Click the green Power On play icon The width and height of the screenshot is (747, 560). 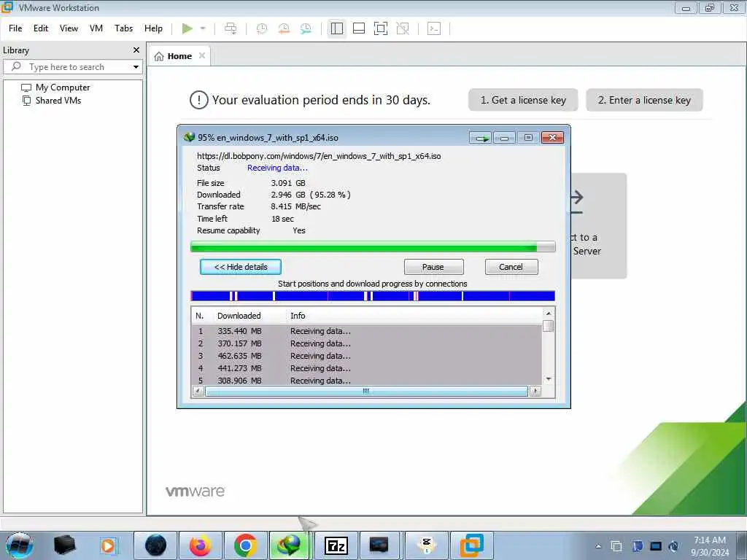[187, 28]
